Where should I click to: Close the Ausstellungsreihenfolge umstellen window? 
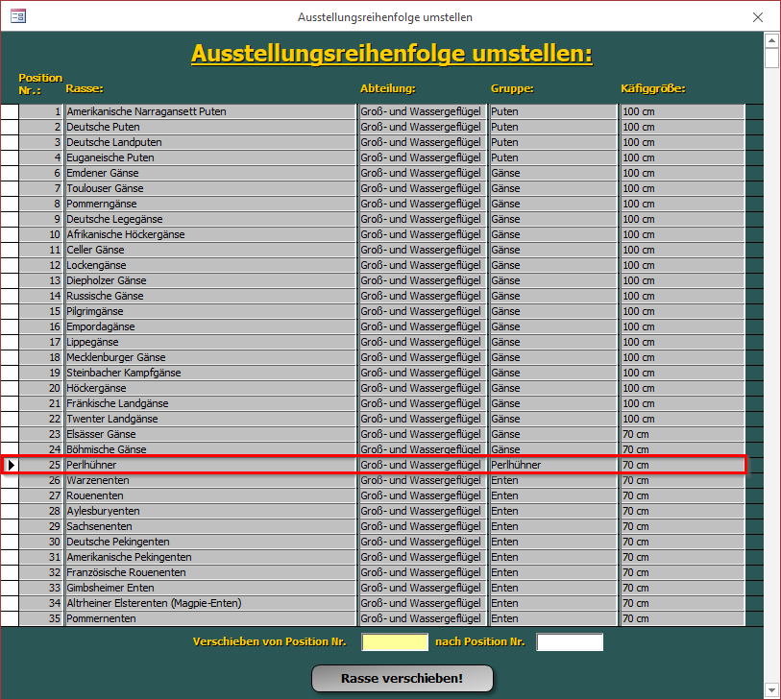pyautogui.click(x=758, y=16)
